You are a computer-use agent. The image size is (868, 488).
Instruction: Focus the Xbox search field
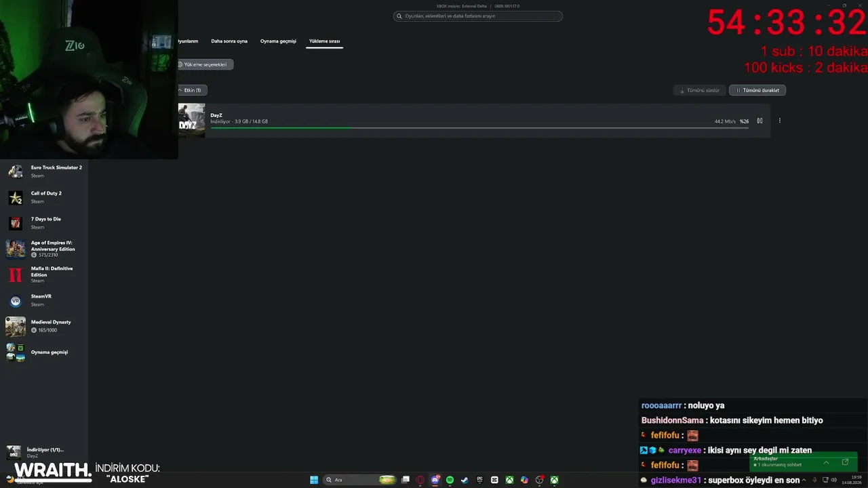click(478, 16)
